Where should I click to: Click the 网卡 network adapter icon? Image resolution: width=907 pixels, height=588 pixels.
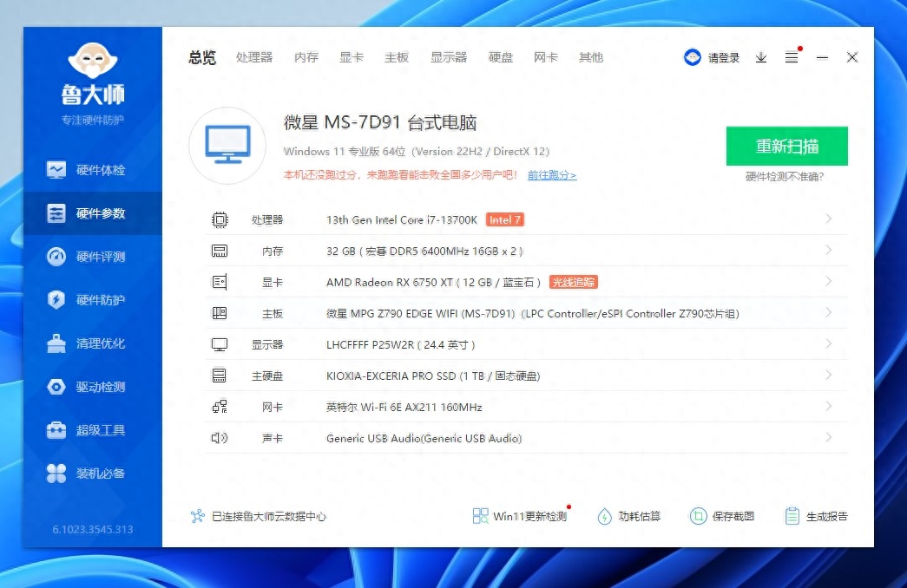point(220,407)
